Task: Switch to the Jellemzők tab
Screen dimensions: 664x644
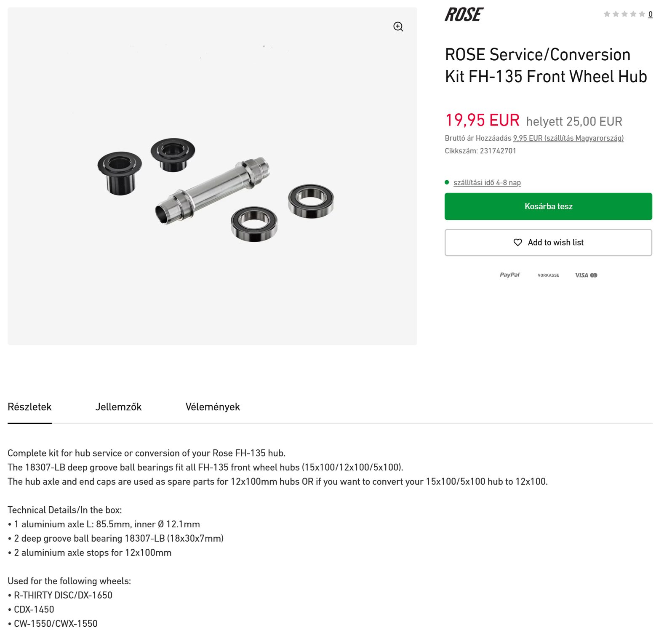Action: (118, 407)
